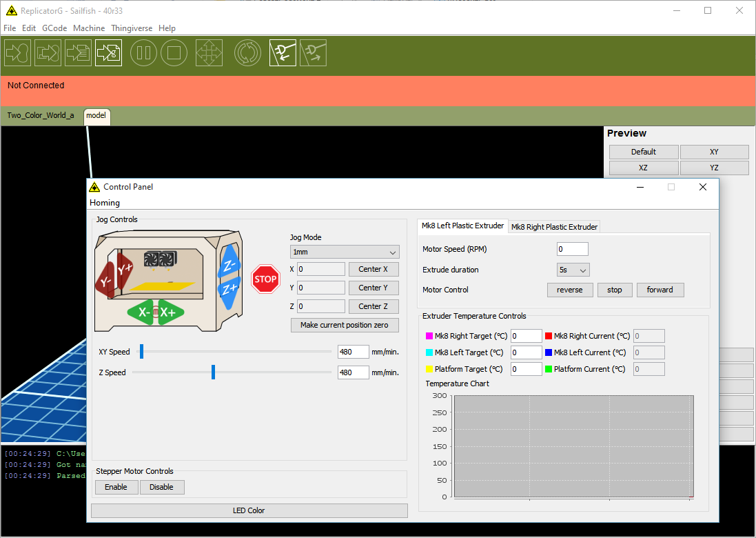Open the Thingiverse menu
The image size is (756, 538).
[x=132, y=28]
